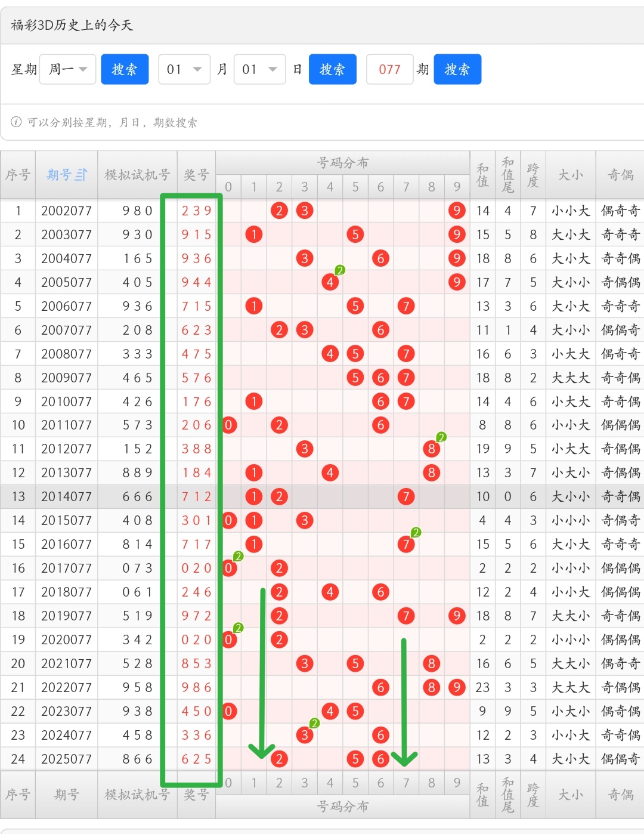Click winning number 7 1 7
Screen dimensions: 644x834
[x=196, y=544]
